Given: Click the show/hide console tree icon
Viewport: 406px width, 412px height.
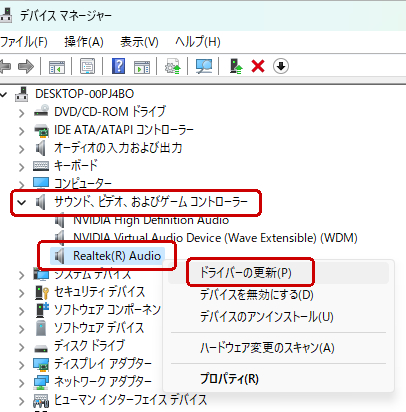Looking at the screenshot, I should [57, 67].
